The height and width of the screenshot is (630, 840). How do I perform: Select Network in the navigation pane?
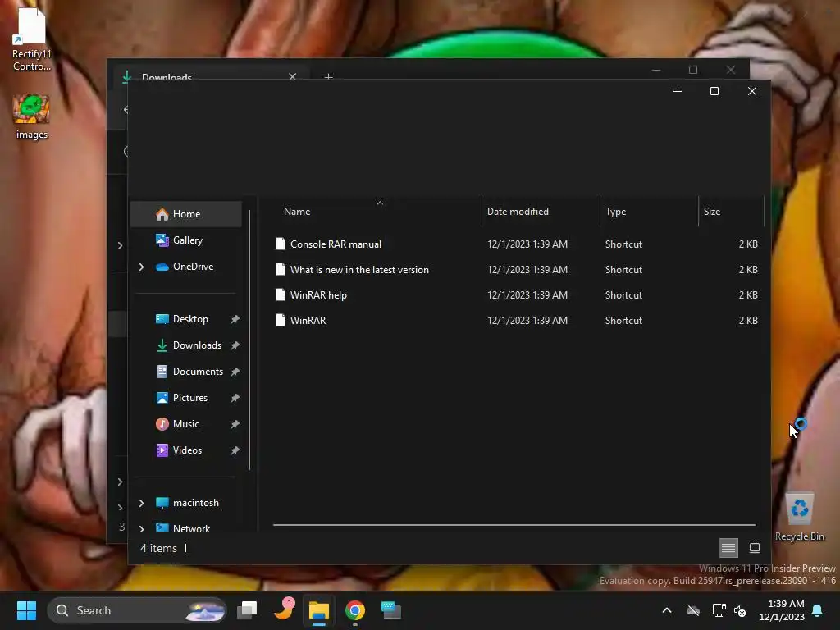(191, 527)
